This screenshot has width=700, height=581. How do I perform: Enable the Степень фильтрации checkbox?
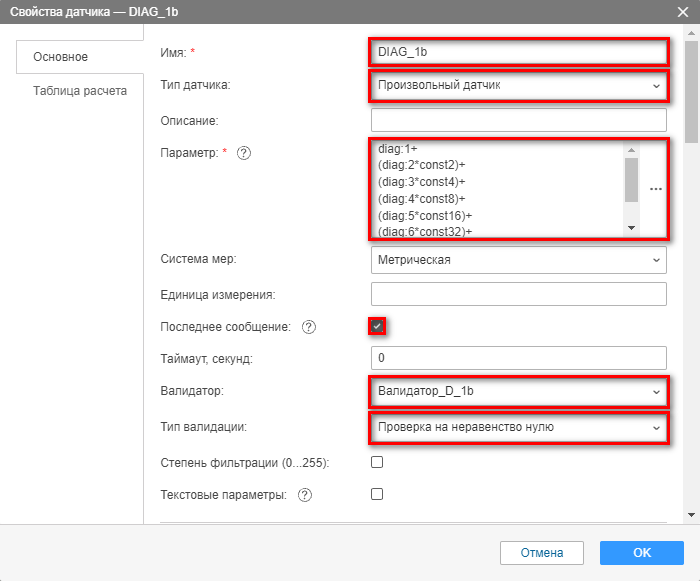point(377,462)
